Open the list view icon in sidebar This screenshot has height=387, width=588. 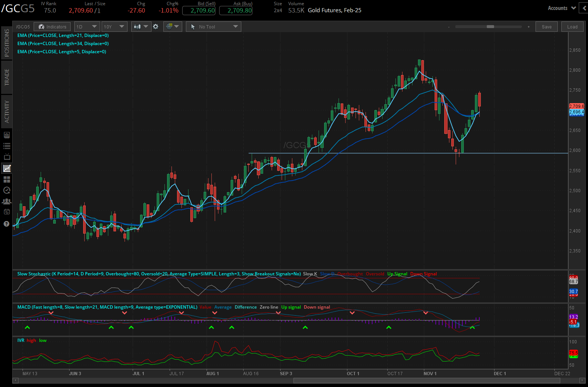tap(7, 146)
